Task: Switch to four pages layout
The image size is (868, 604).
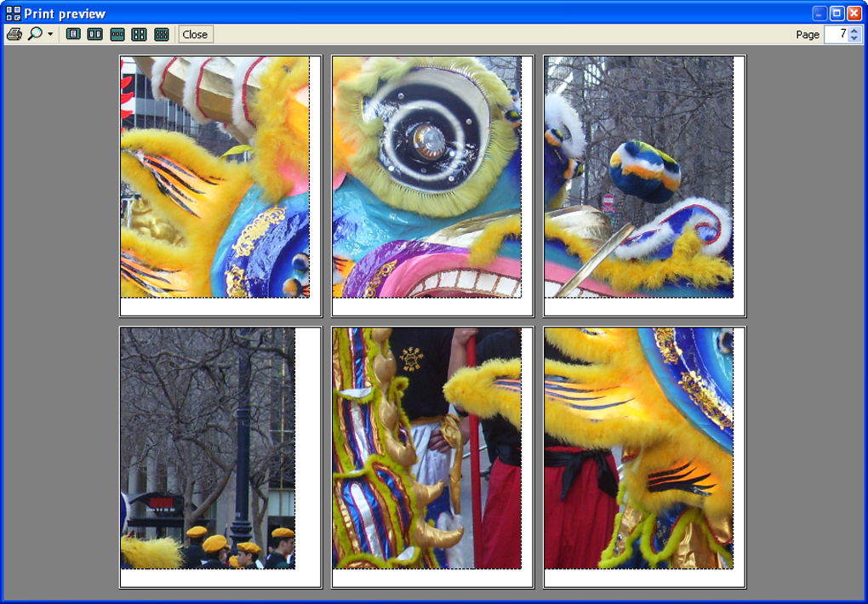Action: pos(139,34)
